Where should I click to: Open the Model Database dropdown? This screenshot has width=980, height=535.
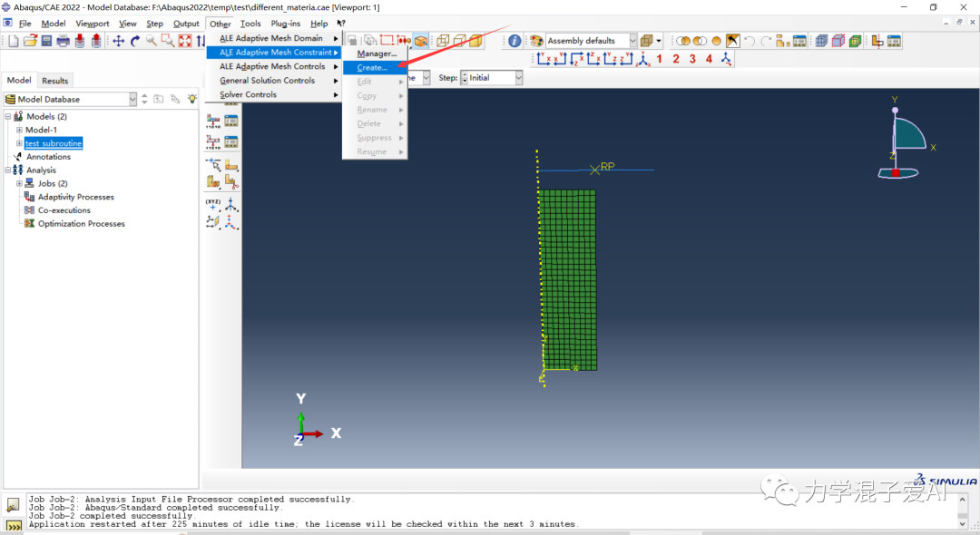pyautogui.click(x=132, y=99)
